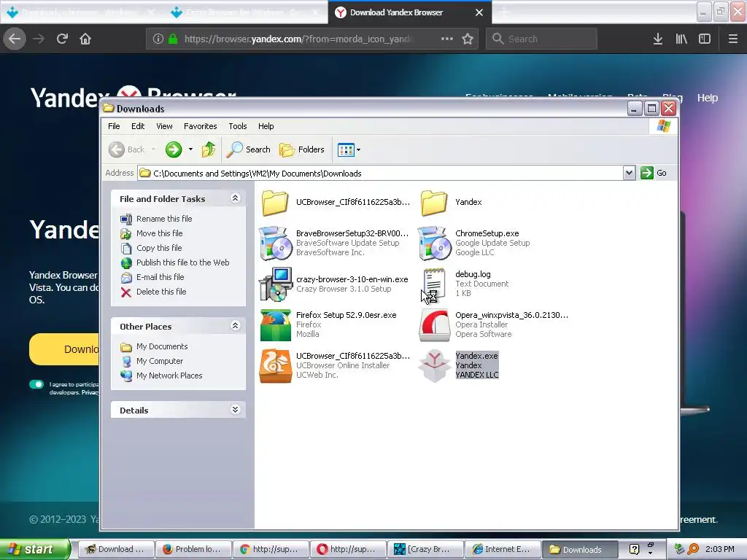This screenshot has width=747, height=560.
Task: Open View menu in Downloads window
Action: pos(164,126)
